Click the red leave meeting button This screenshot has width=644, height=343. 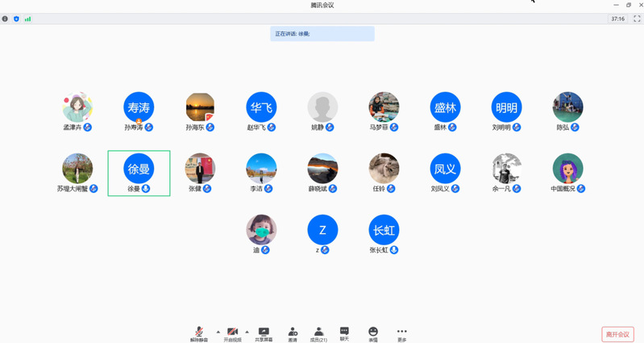click(x=617, y=334)
